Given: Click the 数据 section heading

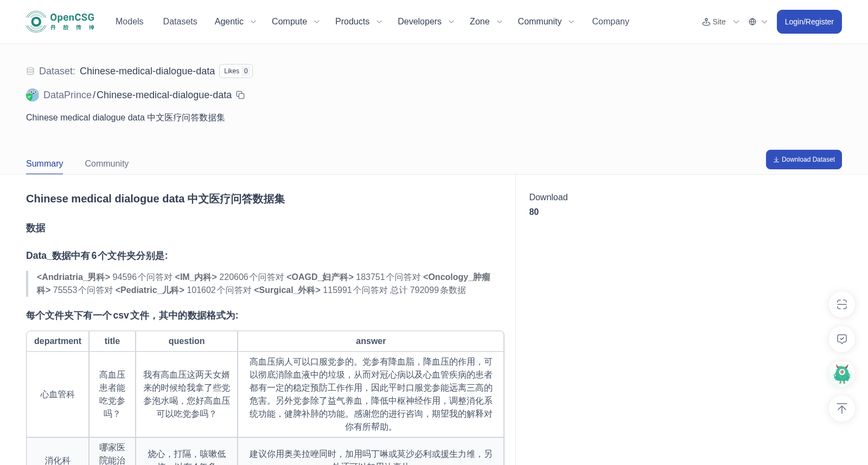Looking at the screenshot, I should tap(36, 228).
